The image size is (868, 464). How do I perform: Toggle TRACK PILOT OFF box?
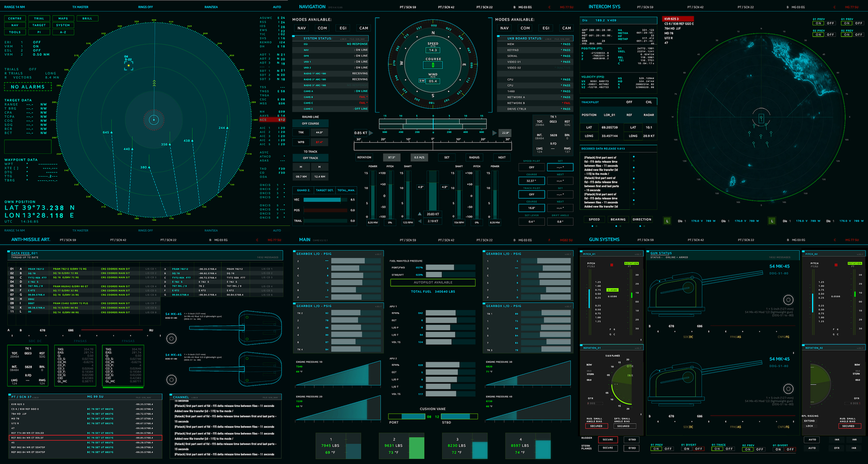(531, 194)
